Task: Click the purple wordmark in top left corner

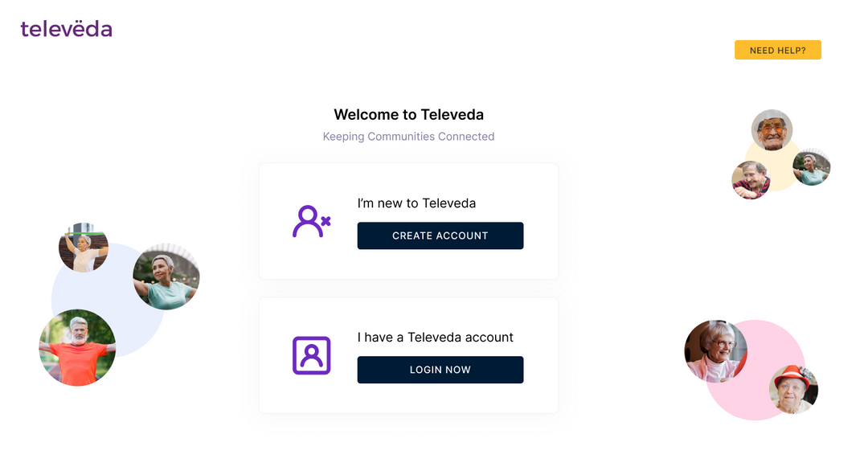Action: coord(66,28)
